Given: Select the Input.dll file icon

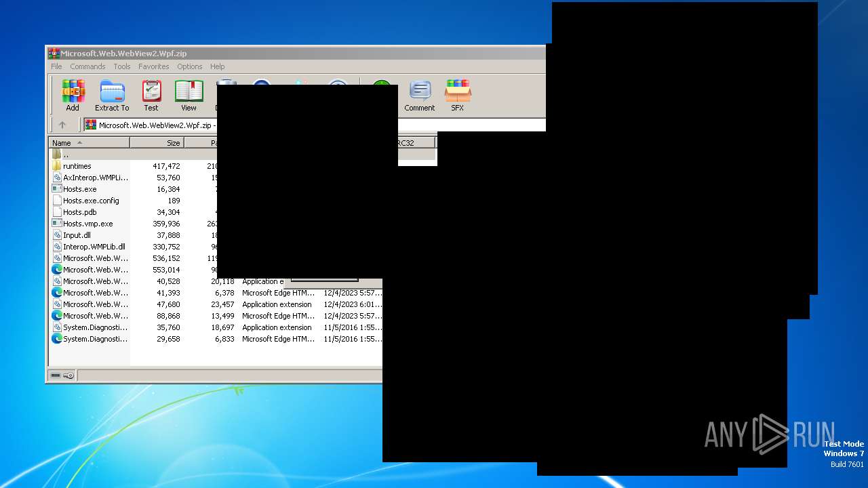Looking at the screenshot, I should point(57,235).
